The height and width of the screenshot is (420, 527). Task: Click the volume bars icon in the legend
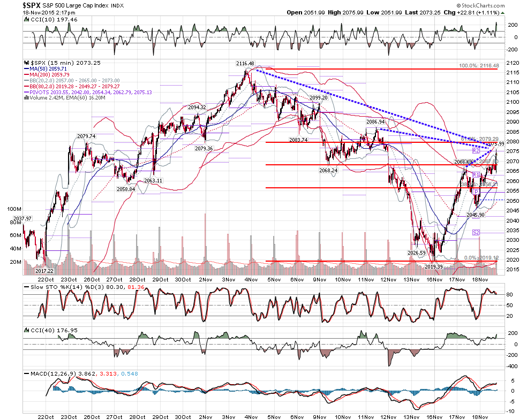point(27,98)
